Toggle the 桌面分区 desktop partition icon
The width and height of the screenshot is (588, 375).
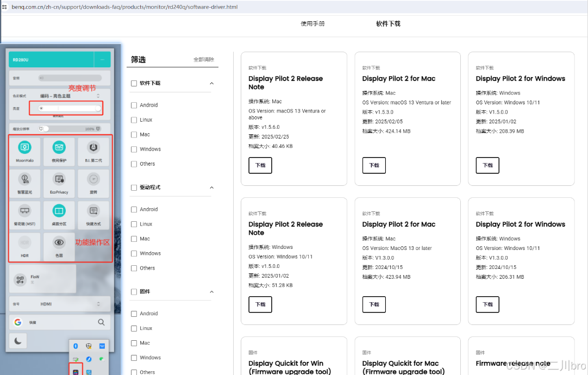point(59,211)
